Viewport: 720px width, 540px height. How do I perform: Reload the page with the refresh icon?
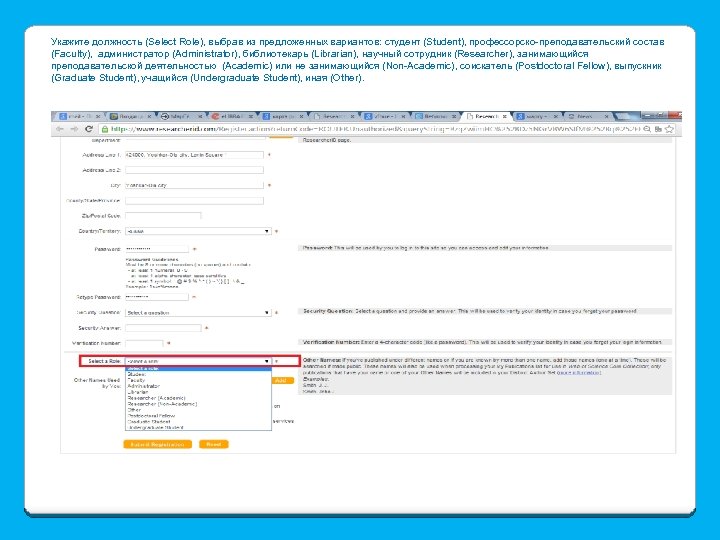point(89,129)
